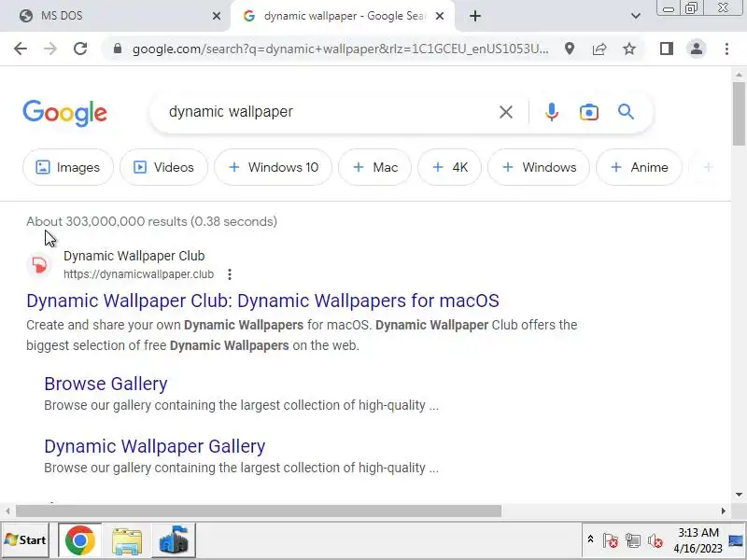Add the Mac filter chip
747x560 pixels.
[375, 167]
